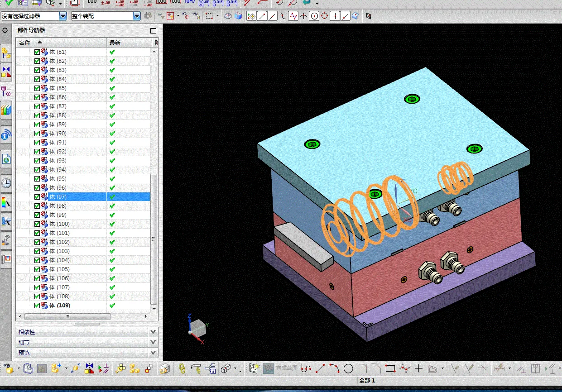Click the Line tool in bottom toolbar
Image resolution: width=562 pixels, height=392 pixels.
[x=320, y=368]
